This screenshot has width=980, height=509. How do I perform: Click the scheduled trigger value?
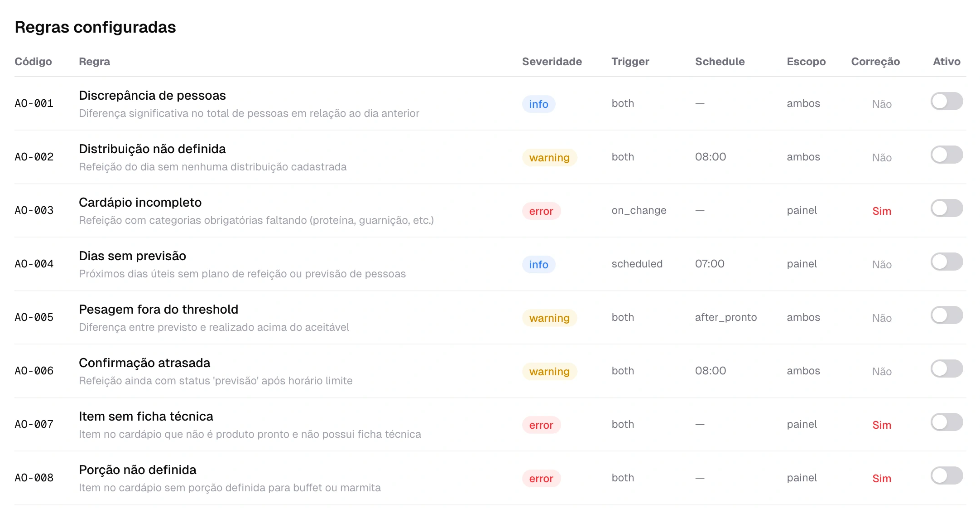pyautogui.click(x=637, y=264)
